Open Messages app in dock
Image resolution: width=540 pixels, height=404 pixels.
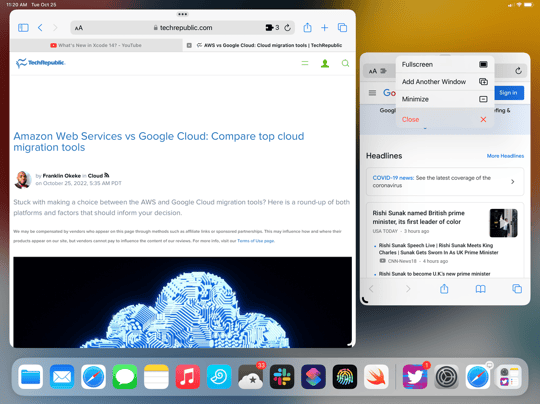pyautogui.click(x=125, y=377)
